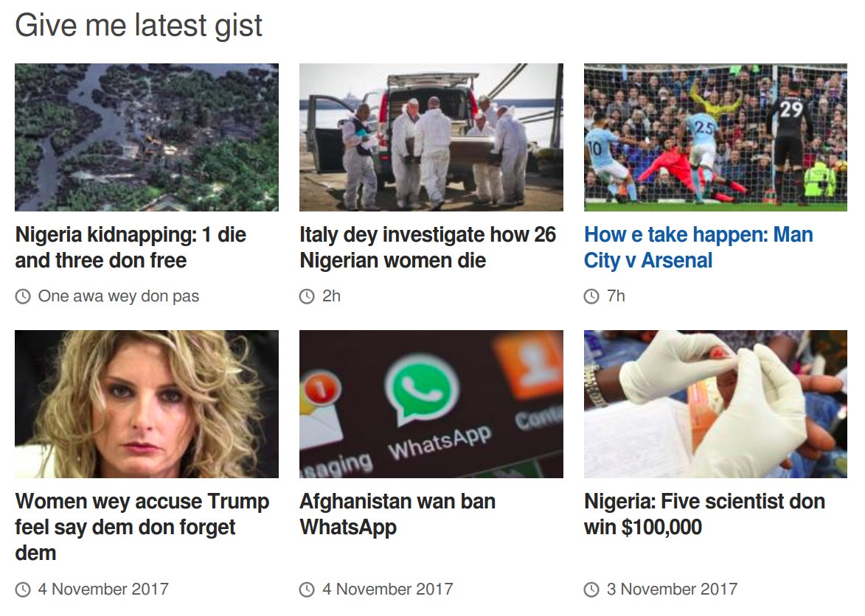Read "Women wey accuse Trump" story
Image resolution: width=865 pixels, height=616 pixels.
[142, 527]
